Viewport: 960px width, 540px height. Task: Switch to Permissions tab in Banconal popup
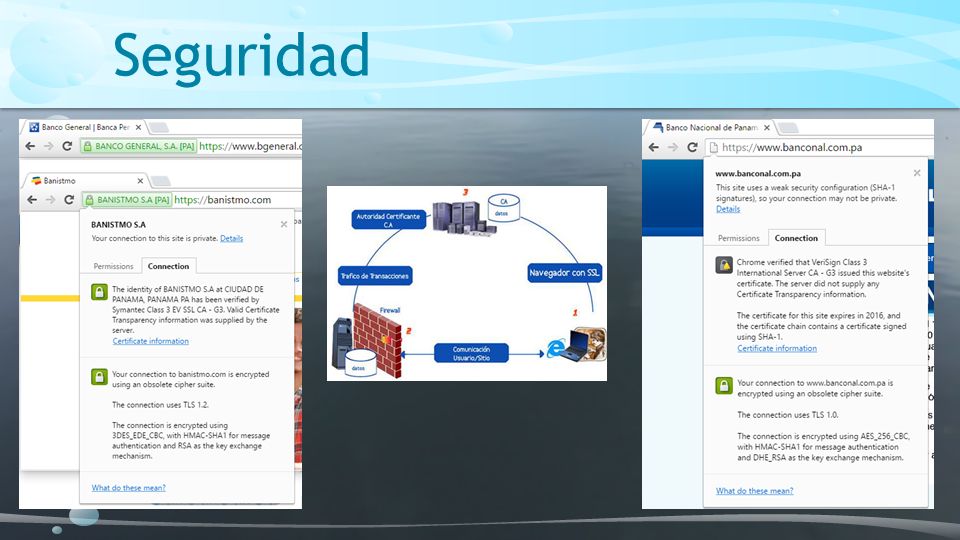tap(738, 238)
